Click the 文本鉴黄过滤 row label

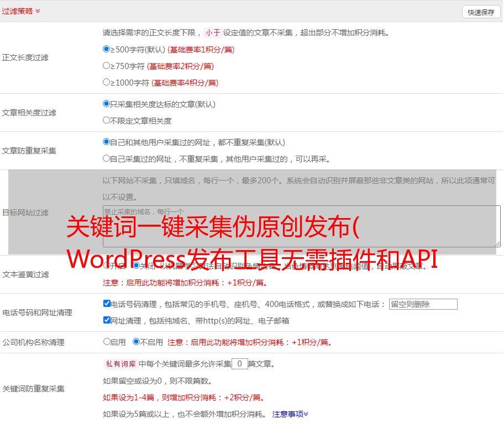[26, 275]
